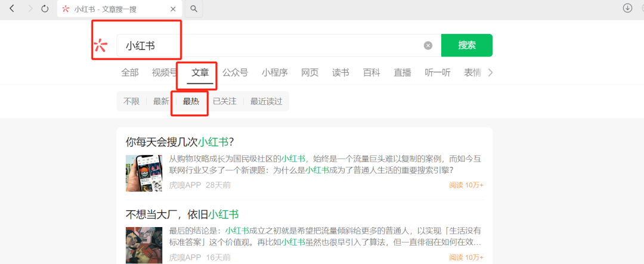Click 阅读 10万+ on second article
The width and height of the screenshot is (644, 264).
[x=466, y=258]
